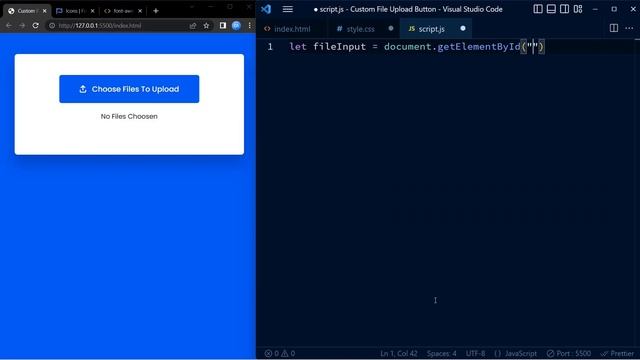The width and height of the screenshot is (640, 360).
Task: Click the browser address bar URL
Action: click(x=100, y=25)
